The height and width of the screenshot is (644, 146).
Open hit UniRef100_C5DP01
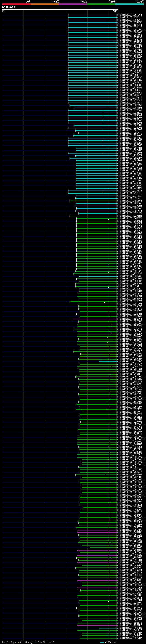(131, 575)
